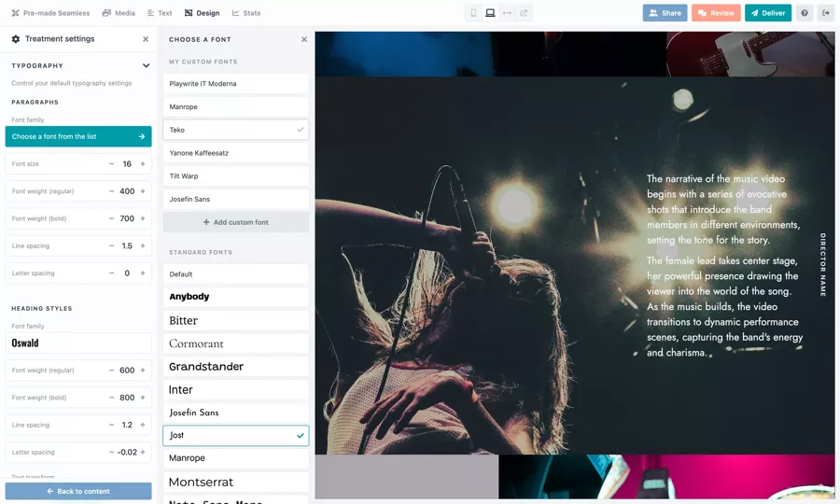Increase paragraph letter spacing 0

point(143,273)
